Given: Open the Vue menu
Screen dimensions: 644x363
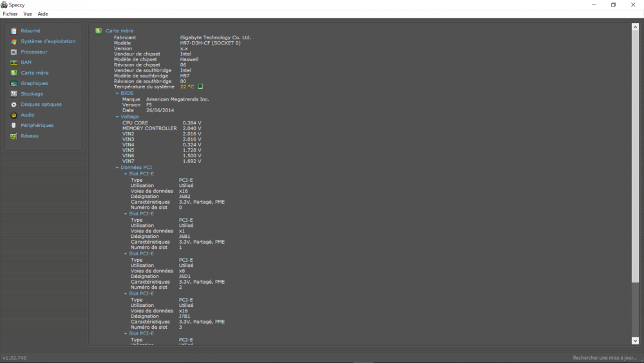Looking at the screenshot, I should [28, 14].
